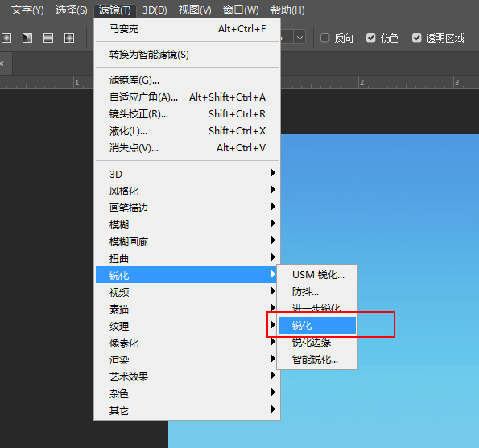The image size is (479, 448).
Task: Open the 3D(D) menu
Action: pos(155,10)
